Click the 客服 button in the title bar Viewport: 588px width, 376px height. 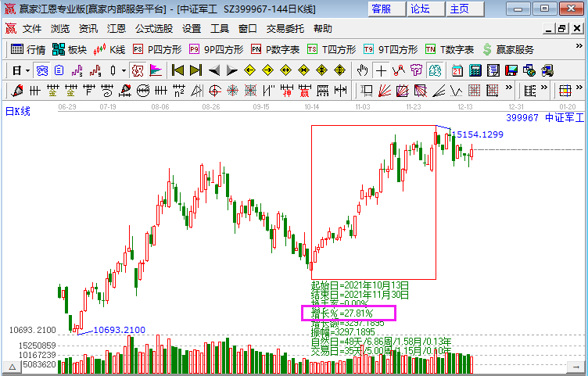(386, 9)
